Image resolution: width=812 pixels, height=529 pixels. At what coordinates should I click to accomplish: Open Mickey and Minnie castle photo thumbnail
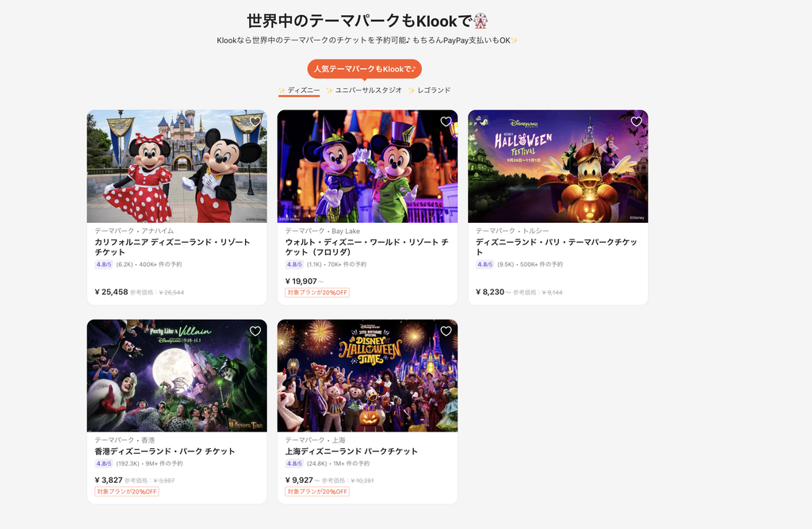177,167
